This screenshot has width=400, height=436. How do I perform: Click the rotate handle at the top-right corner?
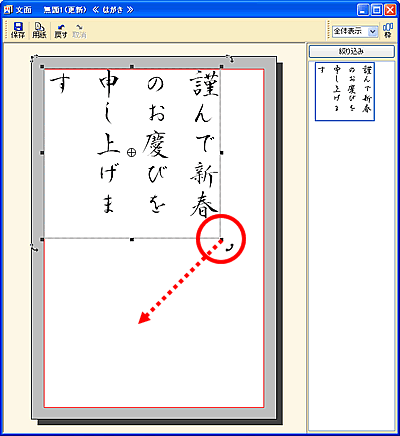tap(231, 58)
